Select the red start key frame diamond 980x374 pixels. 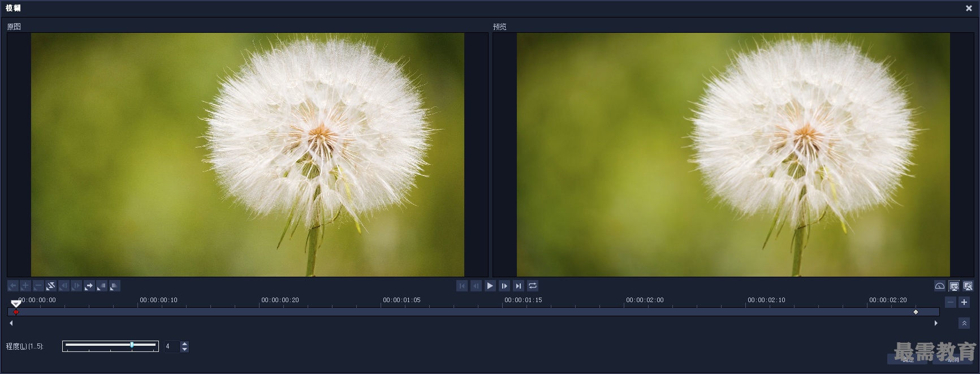tap(16, 312)
